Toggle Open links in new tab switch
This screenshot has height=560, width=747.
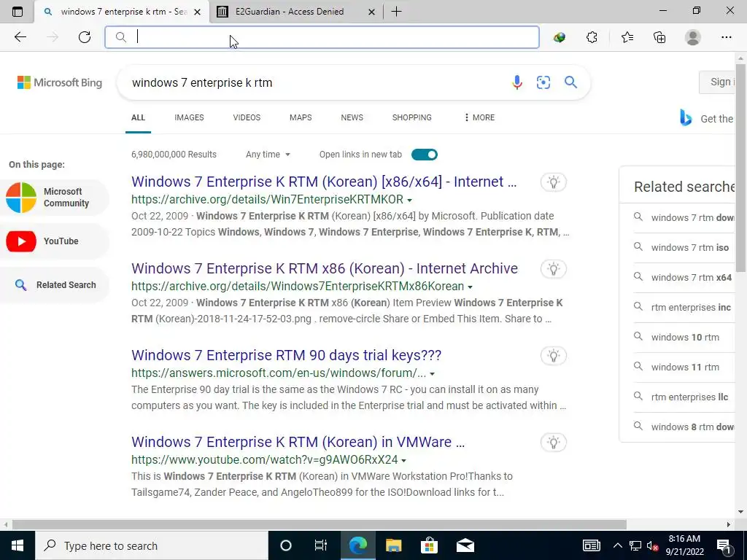click(x=424, y=155)
